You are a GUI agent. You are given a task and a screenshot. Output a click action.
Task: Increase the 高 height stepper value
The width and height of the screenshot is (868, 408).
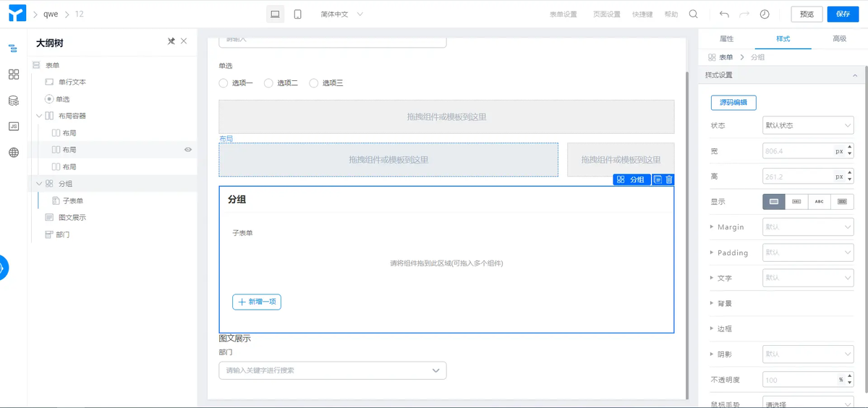pyautogui.click(x=849, y=173)
